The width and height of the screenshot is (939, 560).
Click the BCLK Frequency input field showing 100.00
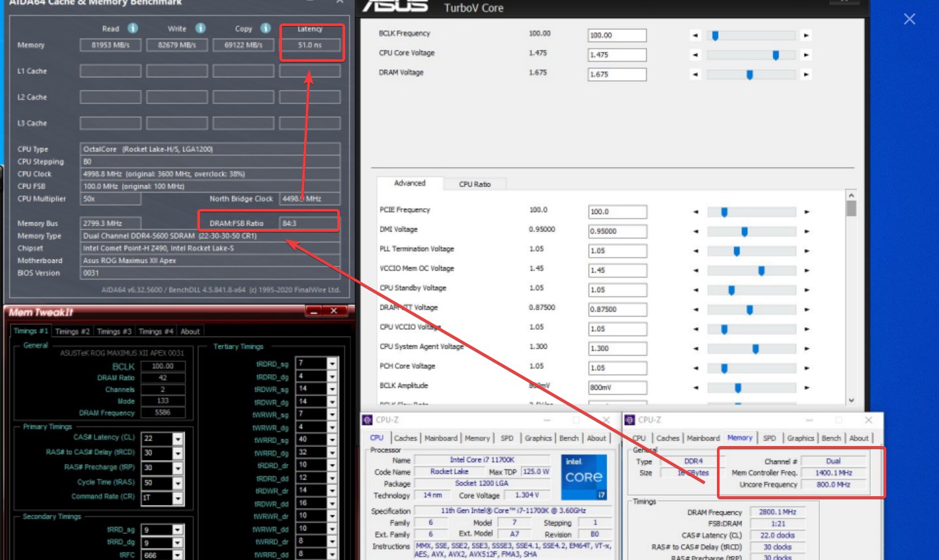point(617,35)
